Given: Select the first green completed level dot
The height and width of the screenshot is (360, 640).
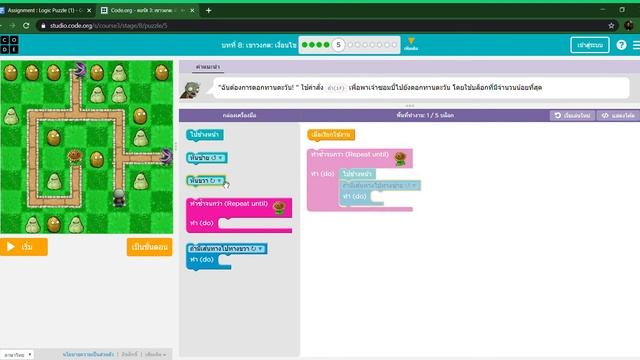Looking at the screenshot, I should tap(304, 45).
